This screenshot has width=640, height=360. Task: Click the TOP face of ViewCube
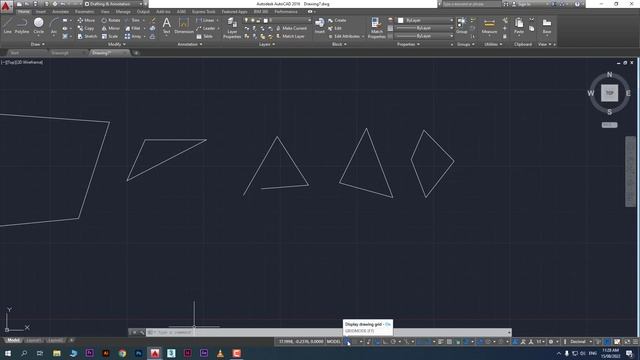point(609,93)
